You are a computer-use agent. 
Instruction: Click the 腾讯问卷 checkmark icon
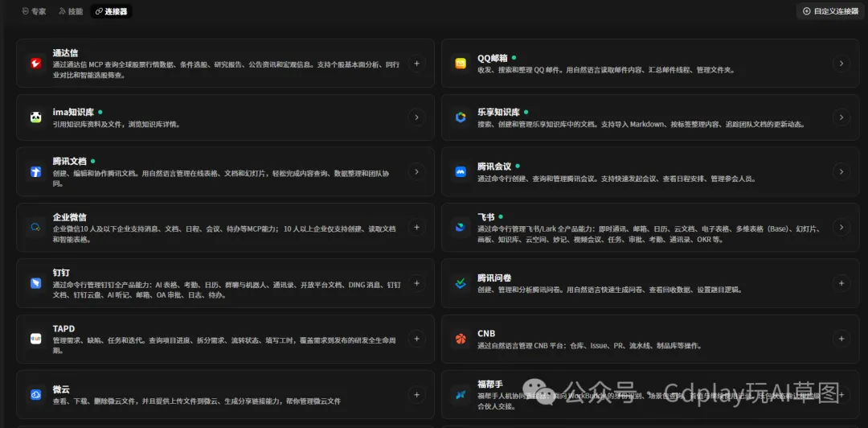tap(461, 283)
